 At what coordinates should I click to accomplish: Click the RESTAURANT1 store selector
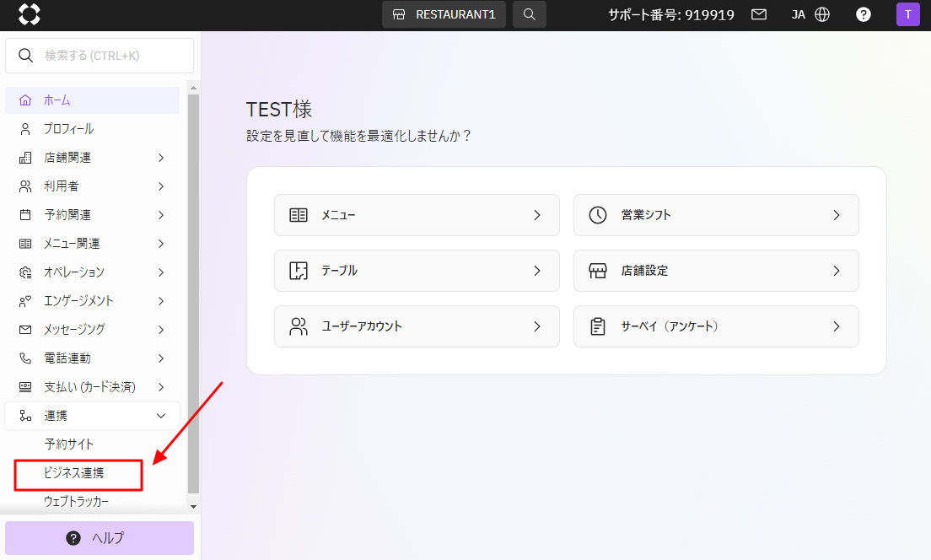tap(444, 14)
